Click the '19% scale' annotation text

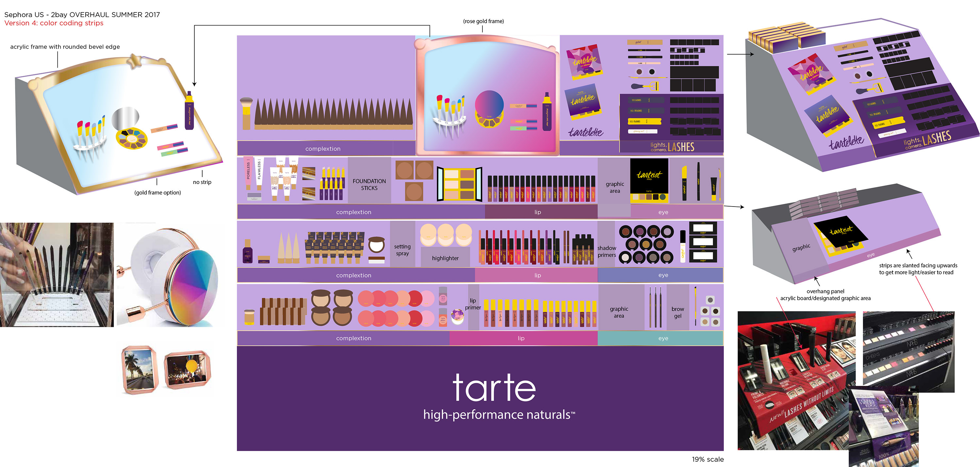[x=708, y=459]
